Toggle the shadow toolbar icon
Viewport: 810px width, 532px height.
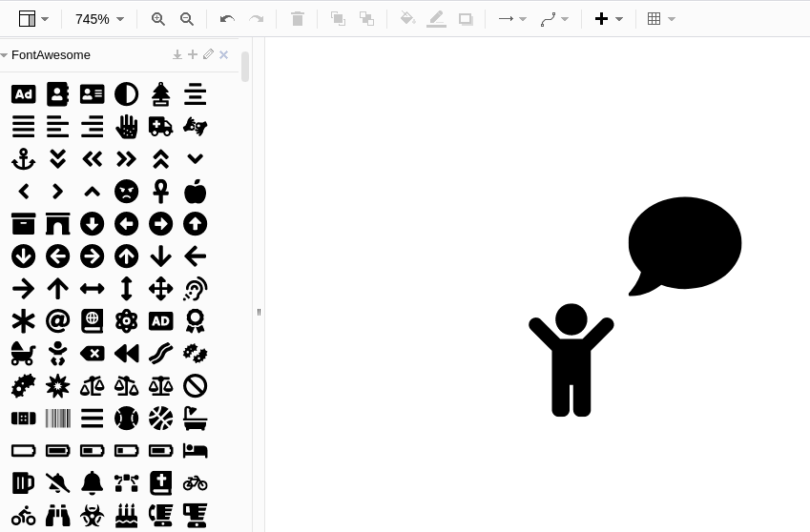466,20
